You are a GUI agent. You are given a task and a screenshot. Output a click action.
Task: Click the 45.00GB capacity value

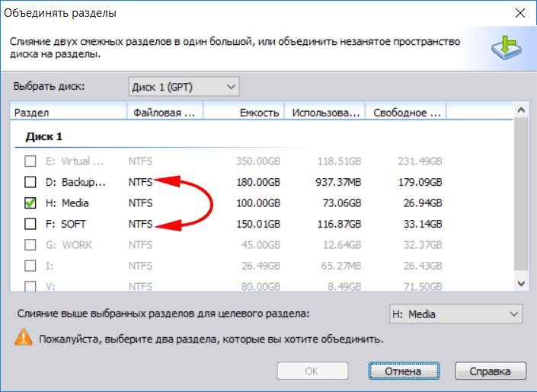(261, 245)
